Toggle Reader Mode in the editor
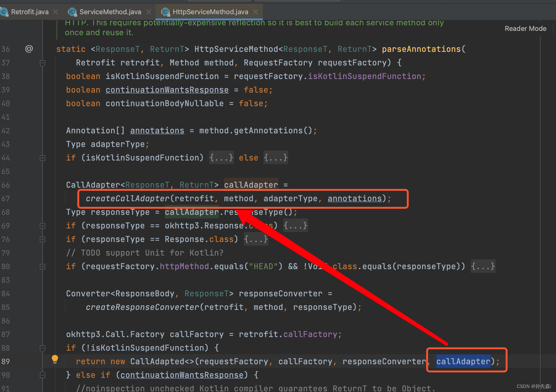The image size is (556, 392). point(525,28)
